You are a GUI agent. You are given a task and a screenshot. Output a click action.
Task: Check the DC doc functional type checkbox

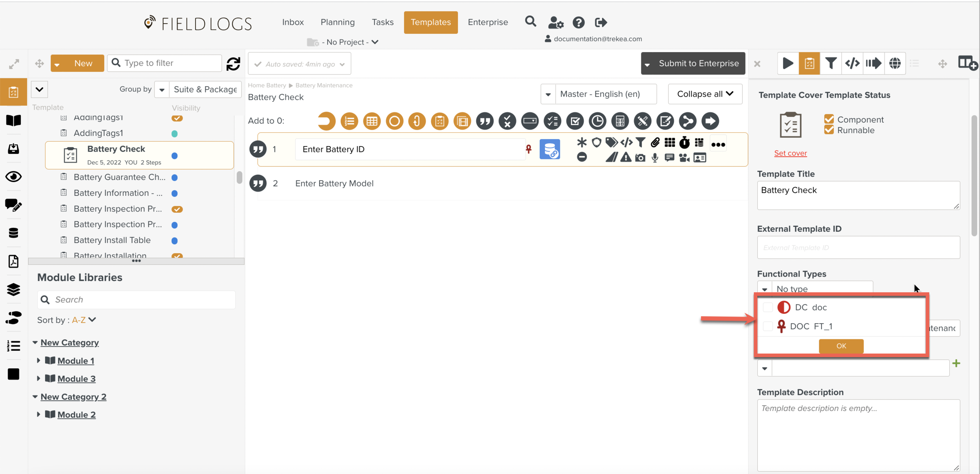(768, 307)
